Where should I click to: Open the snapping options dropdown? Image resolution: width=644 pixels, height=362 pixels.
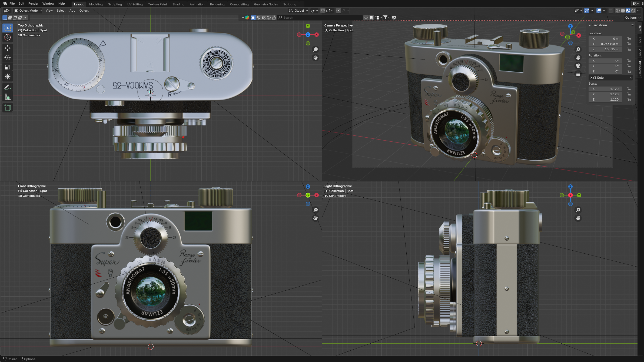(x=330, y=11)
